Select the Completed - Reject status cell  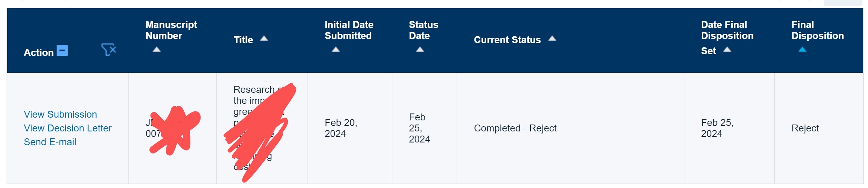pos(515,128)
